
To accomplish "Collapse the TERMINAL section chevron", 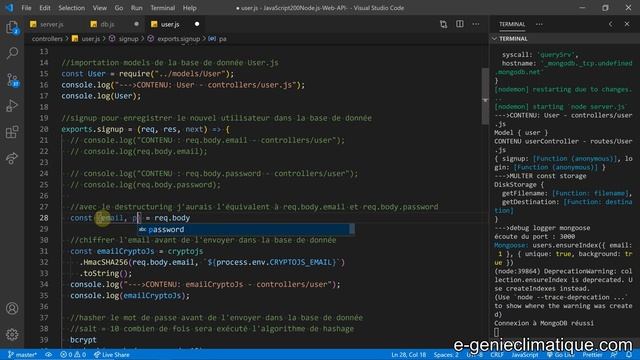I will coord(494,39).
